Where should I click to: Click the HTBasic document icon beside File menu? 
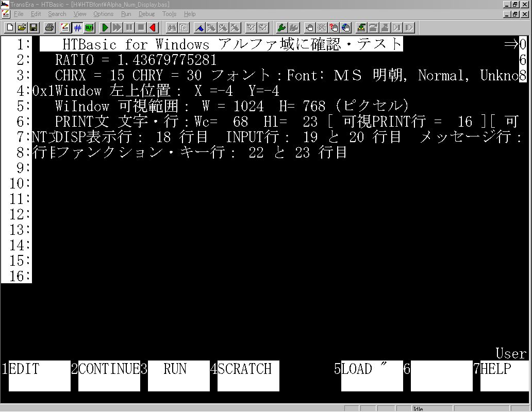pyautogui.click(x=6, y=14)
